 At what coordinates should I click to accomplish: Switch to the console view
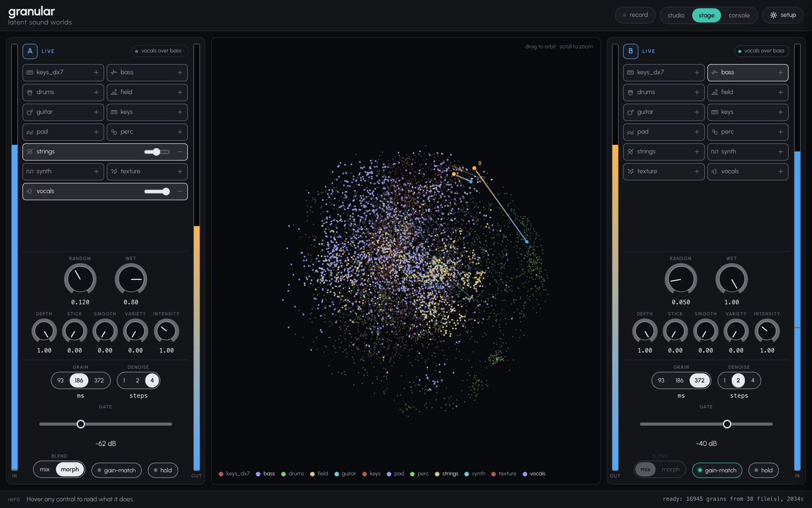point(739,15)
